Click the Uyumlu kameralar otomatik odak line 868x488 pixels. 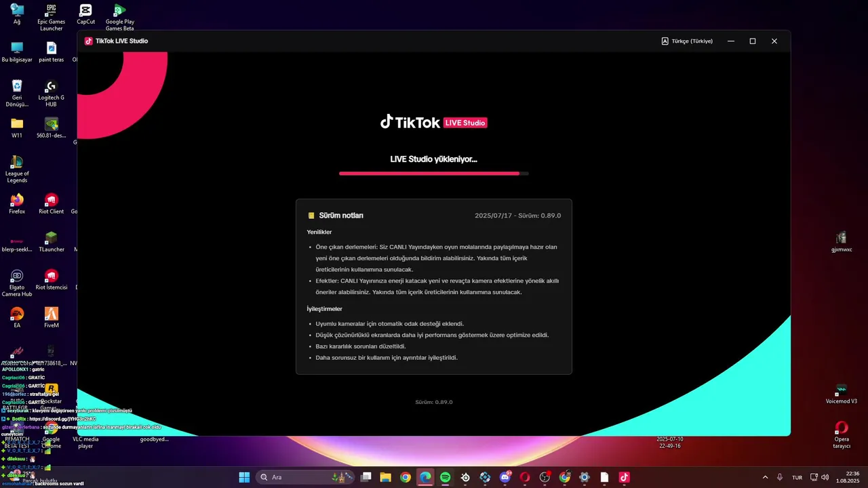tap(390, 324)
